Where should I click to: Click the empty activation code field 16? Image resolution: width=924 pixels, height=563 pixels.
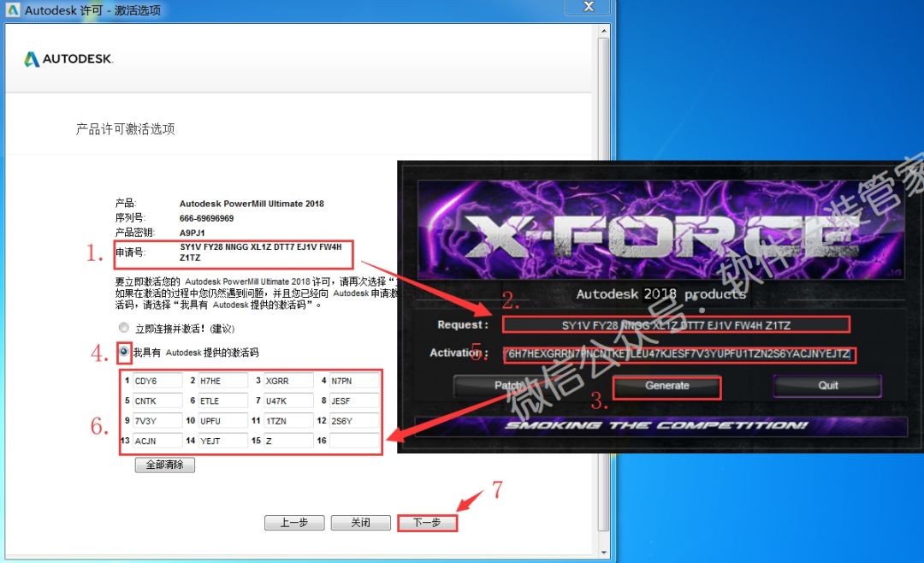pos(353,442)
